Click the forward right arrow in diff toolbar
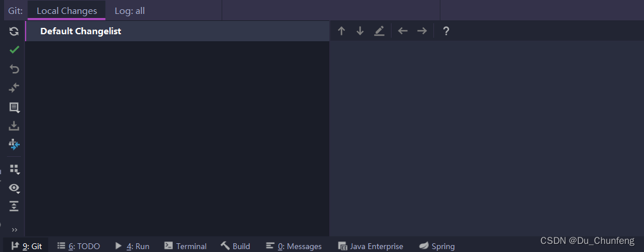Screen dimensions: 644x252 coord(422,31)
